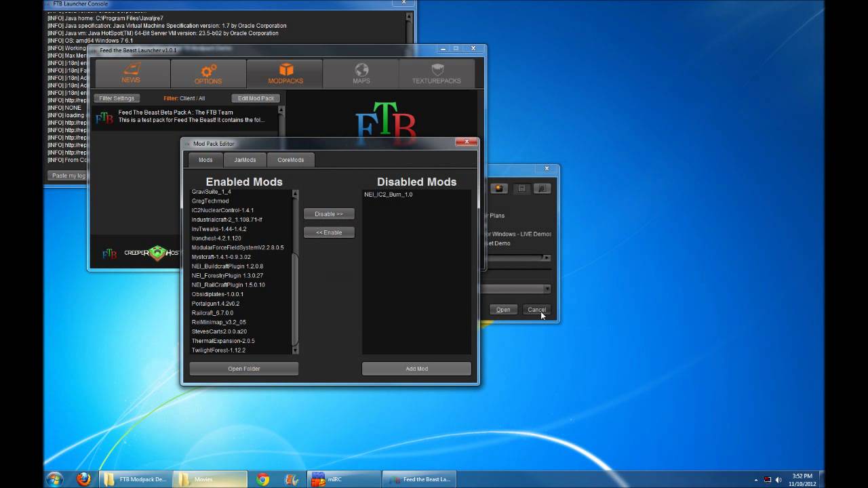Select Portalgun1.4.2v0.2 mod
Viewport: 868px width, 488px height.
pos(216,304)
